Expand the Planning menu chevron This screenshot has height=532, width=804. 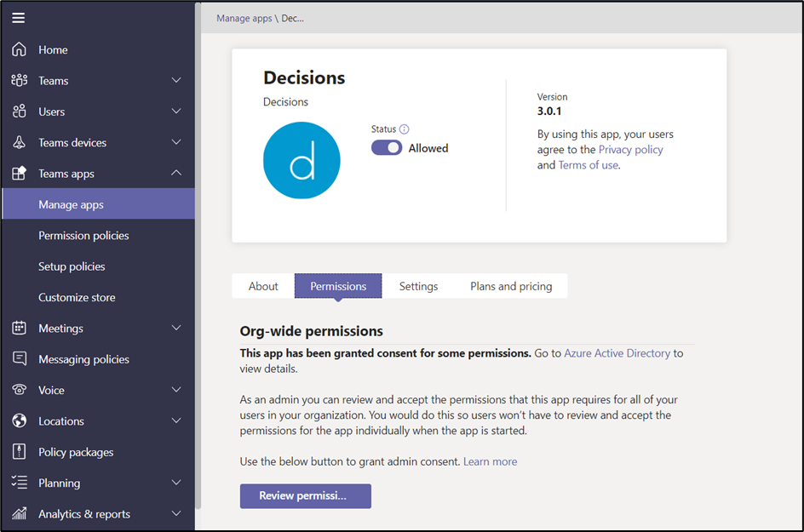(175, 483)
